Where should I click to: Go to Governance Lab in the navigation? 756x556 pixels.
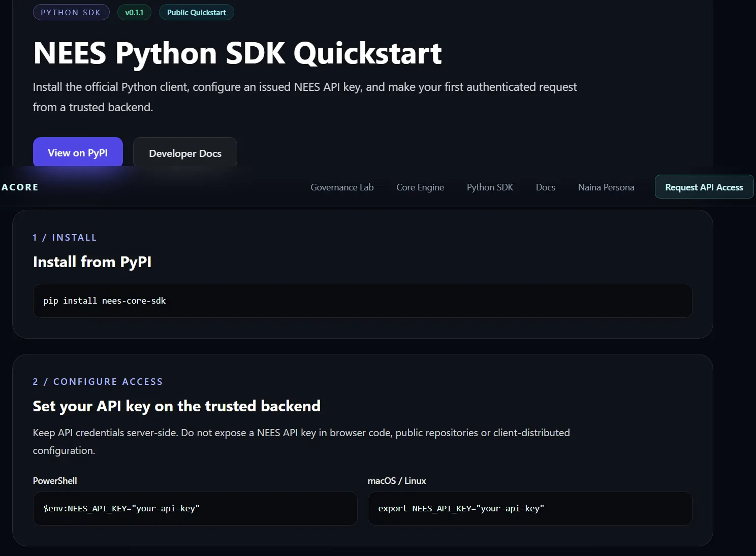coord(342,187)
